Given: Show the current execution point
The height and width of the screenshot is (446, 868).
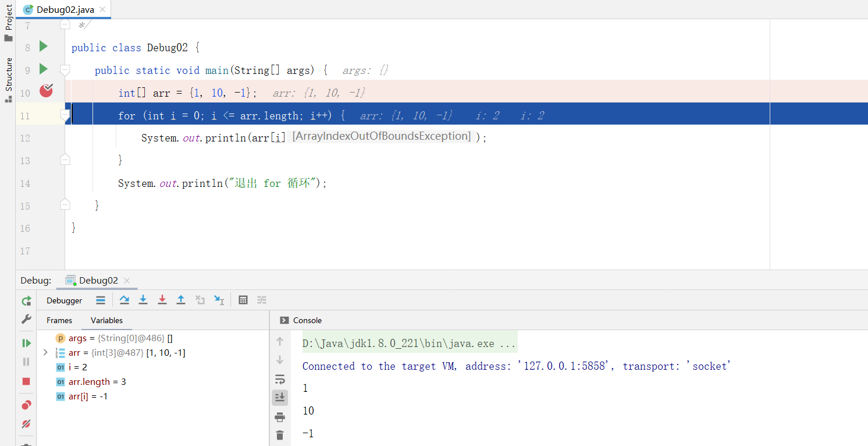Looking at the screenshot, I should 101,300.
